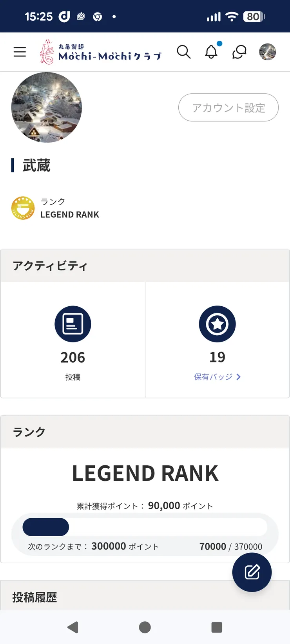Image resolution: width=290 pixels, height=644 pixels.
Task: Open アカウント設定 account settings
Action: 228,108
